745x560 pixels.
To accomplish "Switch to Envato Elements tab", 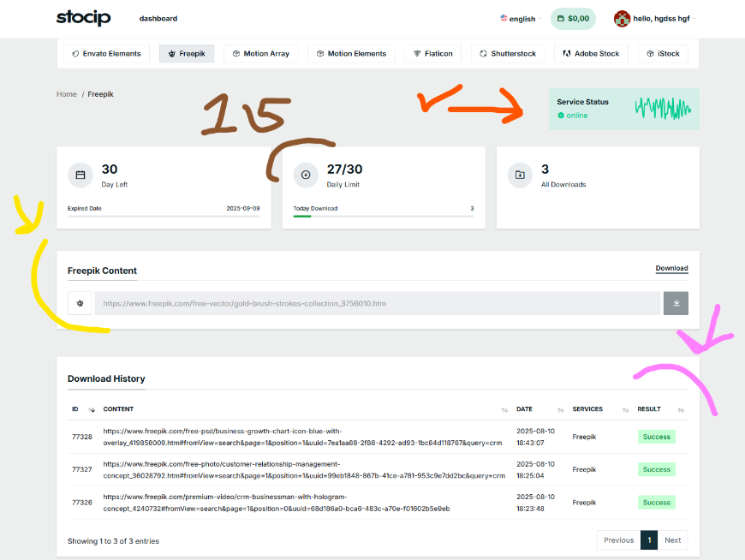I will (106, 54).
